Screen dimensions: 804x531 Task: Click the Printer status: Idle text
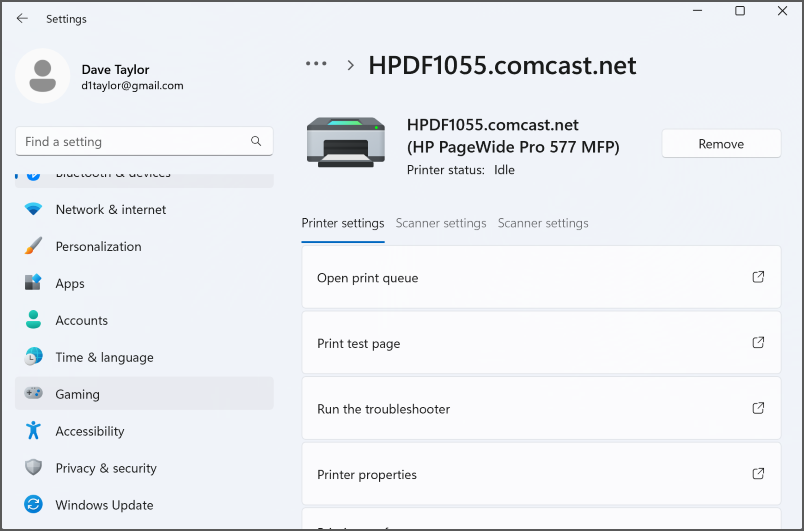click(460, 170)
